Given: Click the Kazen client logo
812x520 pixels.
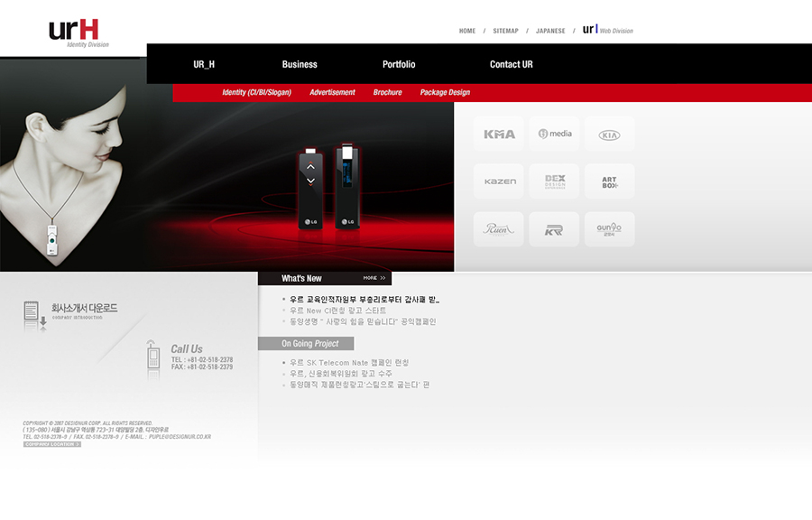Looking at the screenshot, I should (499, 181).
